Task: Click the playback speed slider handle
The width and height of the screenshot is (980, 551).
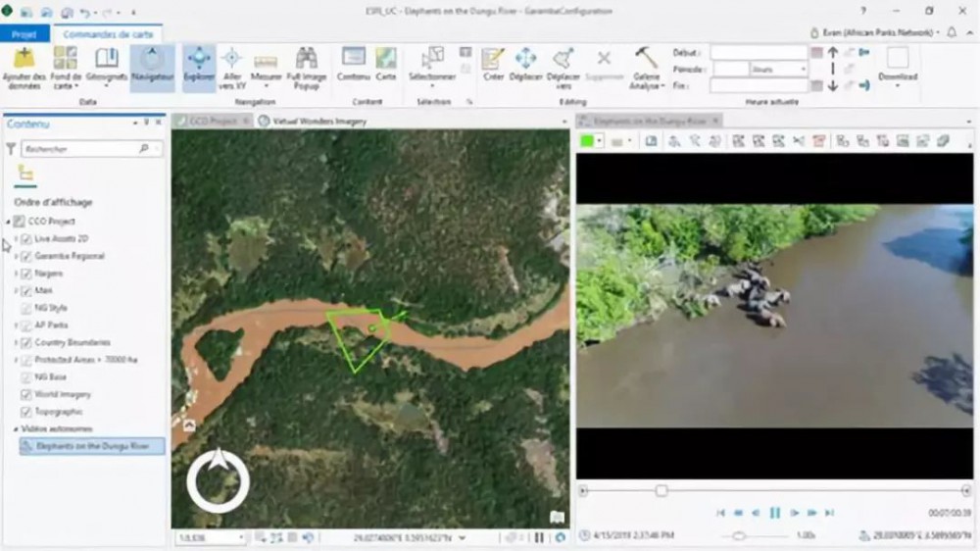Action: tap(739, 536)
